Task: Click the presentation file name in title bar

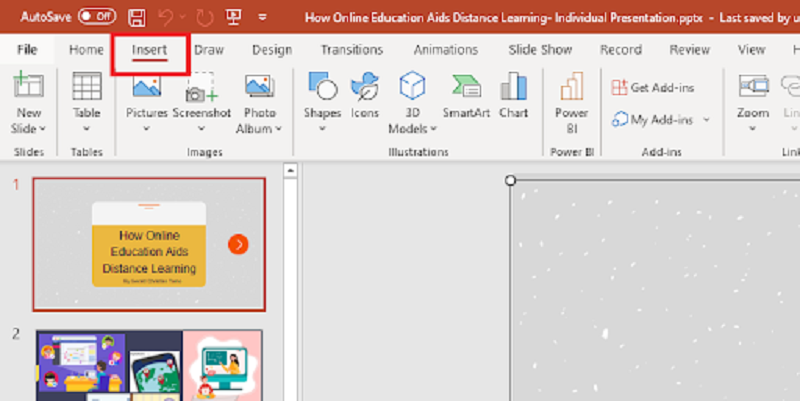Action: point(504,17)
